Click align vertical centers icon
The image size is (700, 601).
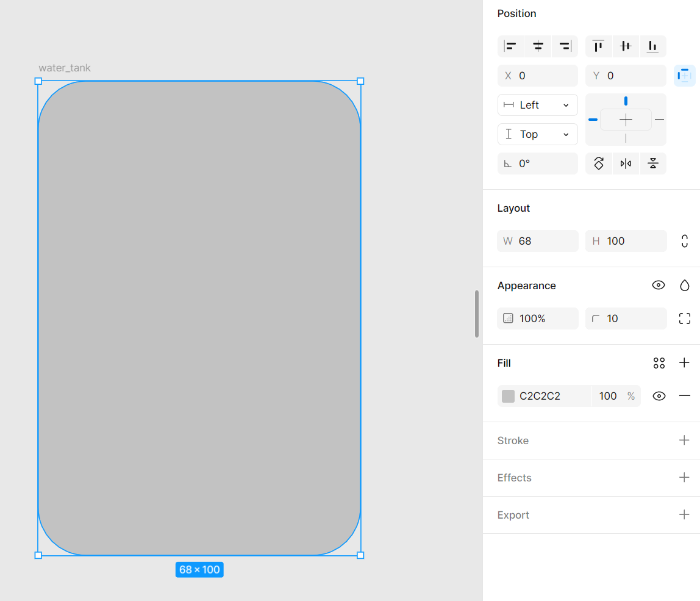pyautogui.click(x=626, y=46)
